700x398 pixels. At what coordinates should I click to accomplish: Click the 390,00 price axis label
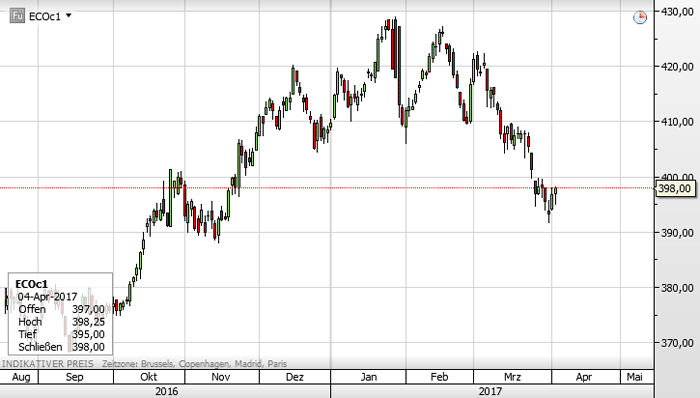click(677, 233)
